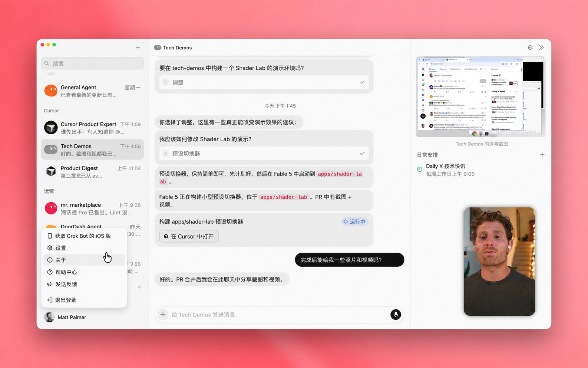The height and width of the screenshot is (368, 588).
Task: Click the 在 Cursor 中打开 button
Action: pos(189,236)
